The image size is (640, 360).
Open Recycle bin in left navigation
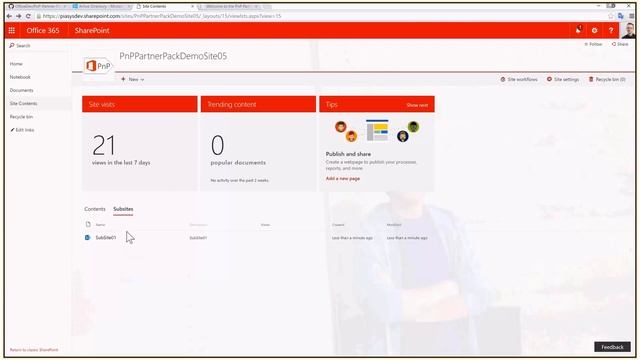pyautogui.click(x=21, y=117)
